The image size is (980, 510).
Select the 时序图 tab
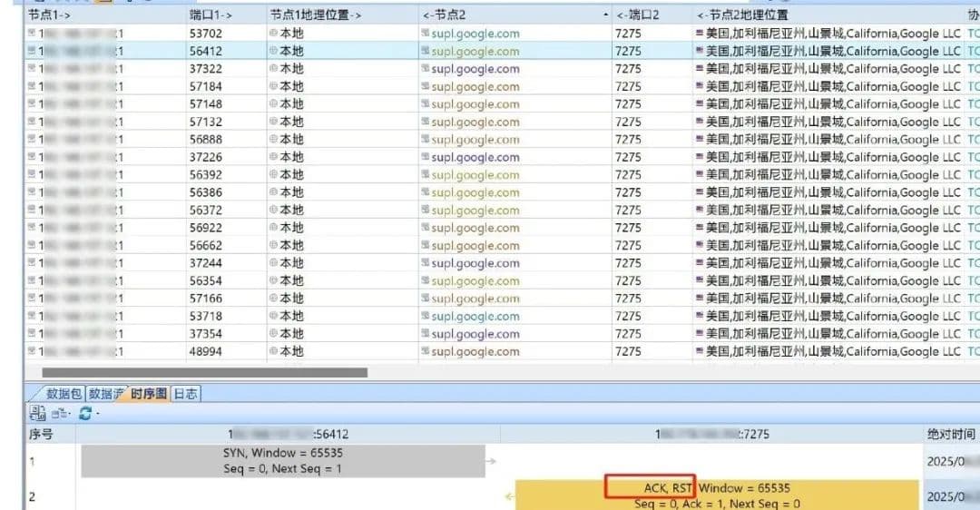point(149,393)
